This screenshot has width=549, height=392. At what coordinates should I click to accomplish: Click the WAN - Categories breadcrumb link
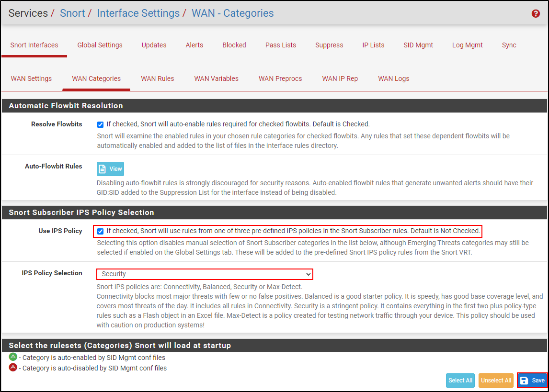coord(232,13)
